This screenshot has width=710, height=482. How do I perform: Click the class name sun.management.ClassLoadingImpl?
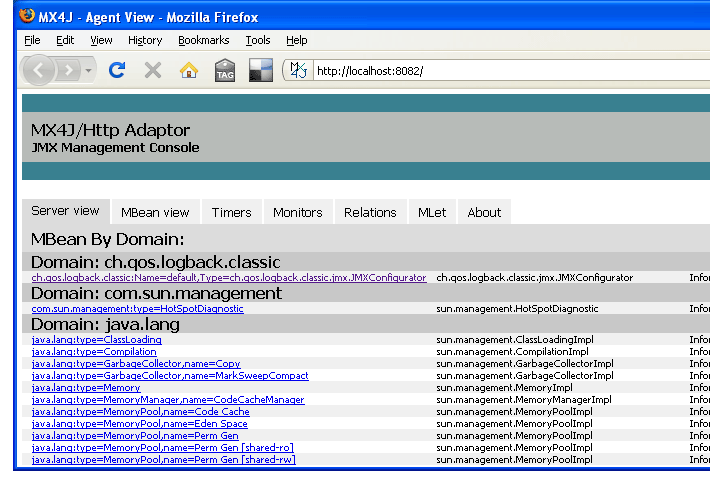coord(515,339)
